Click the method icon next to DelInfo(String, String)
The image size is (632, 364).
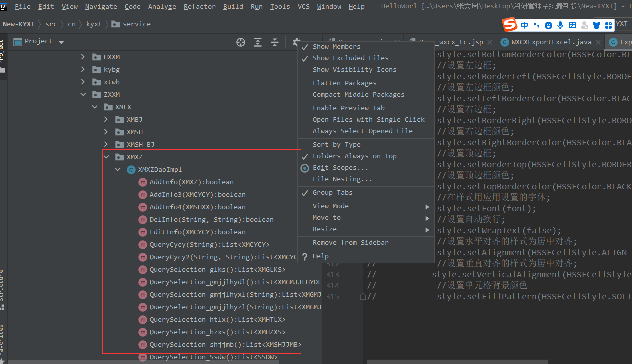click(x=143, y=220)
